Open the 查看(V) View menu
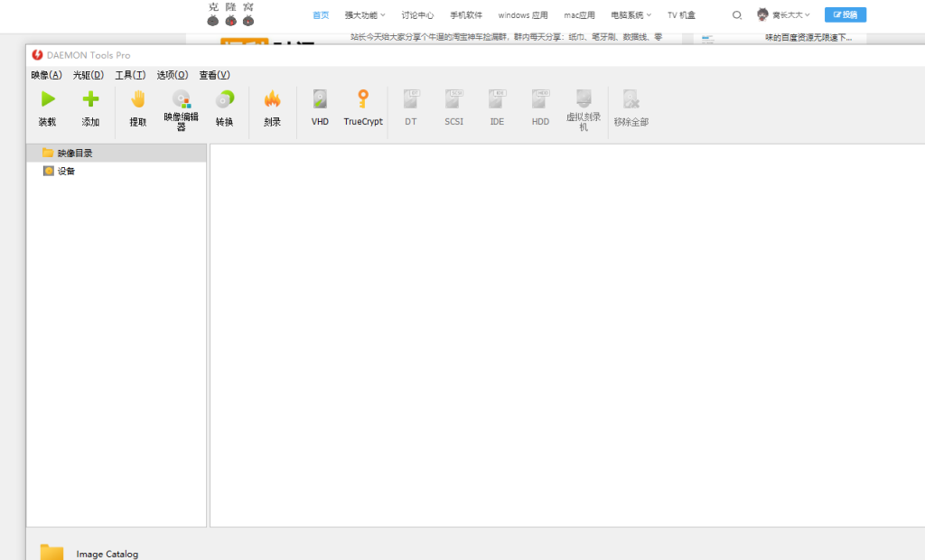 click(x=215, y=75)
